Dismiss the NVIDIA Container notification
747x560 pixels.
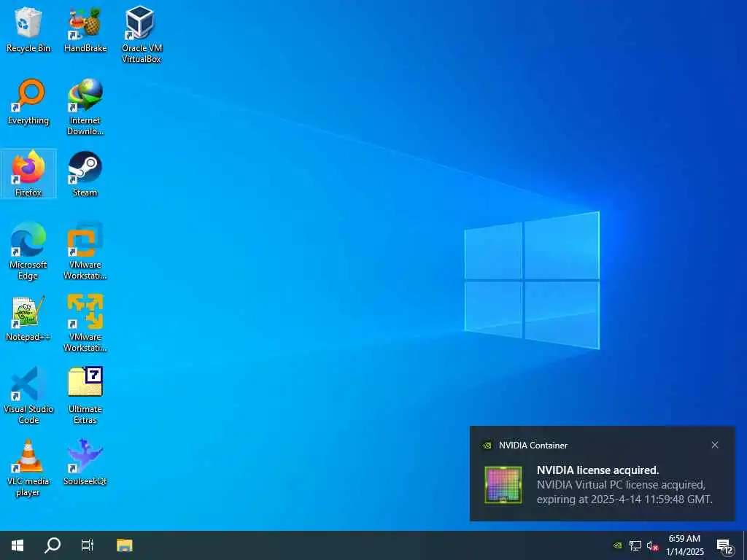coord(715,446)
